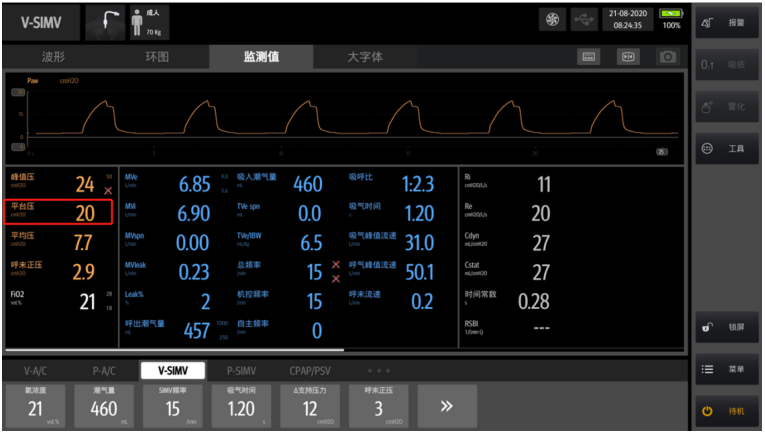Adjust the 吸气时间 1.20 s setting button

242,406
